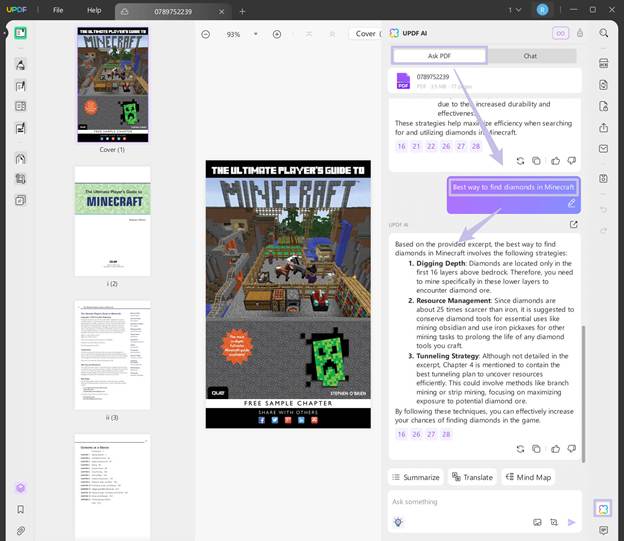Select the page ii (3) thumbnail
The height and width of the screenshot is (541, 624).
point(112,355)
